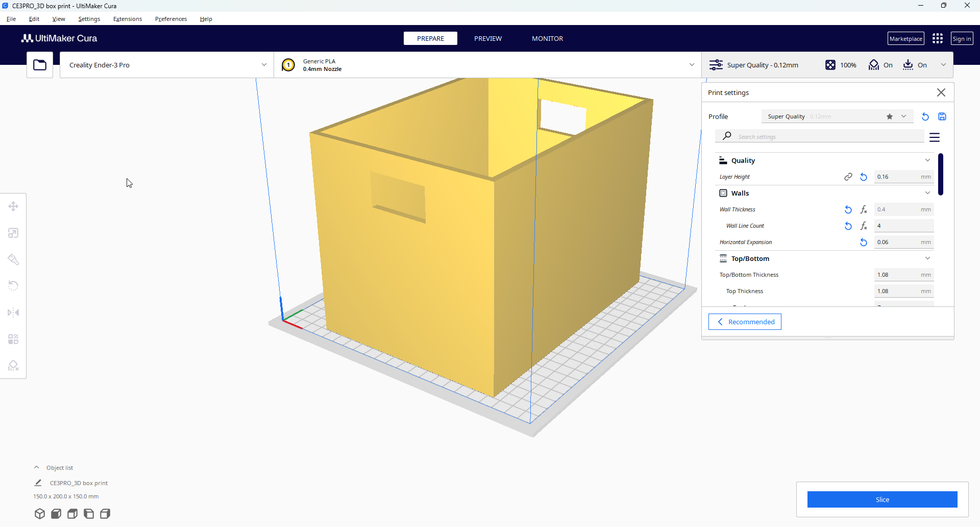Reset profile changes with the undo arrow
The width and height of the screenshot is (980, 527).
[925, 116]
